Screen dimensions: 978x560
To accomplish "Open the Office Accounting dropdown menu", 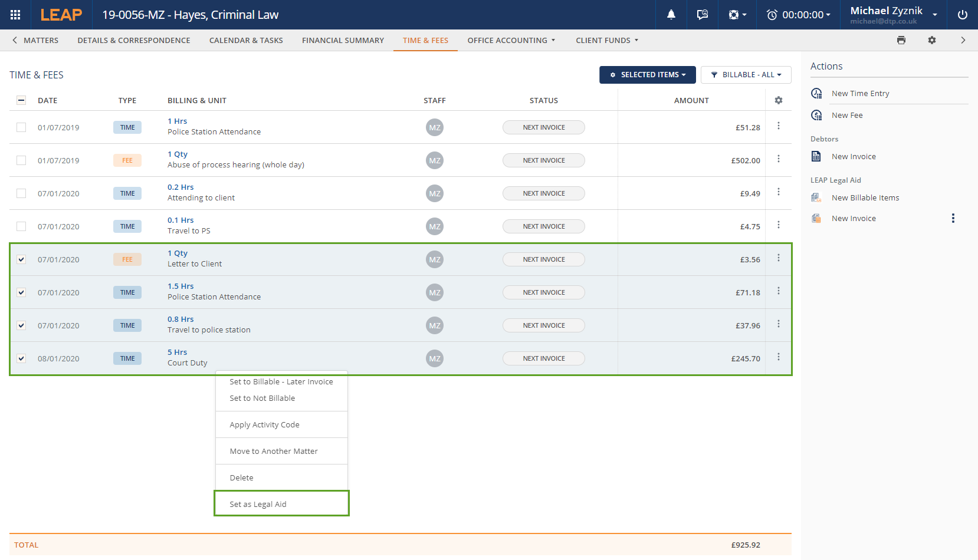I will coord(511,40).
